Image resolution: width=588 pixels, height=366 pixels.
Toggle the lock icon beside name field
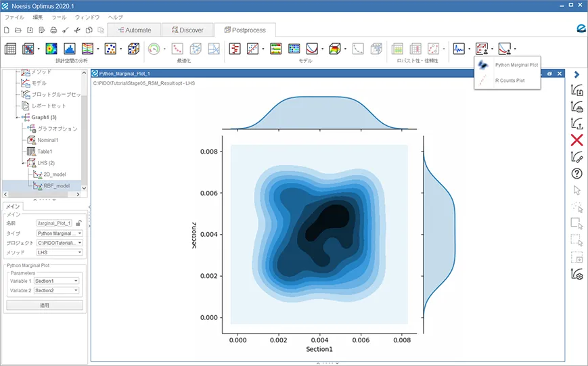(x=79, y=223)
